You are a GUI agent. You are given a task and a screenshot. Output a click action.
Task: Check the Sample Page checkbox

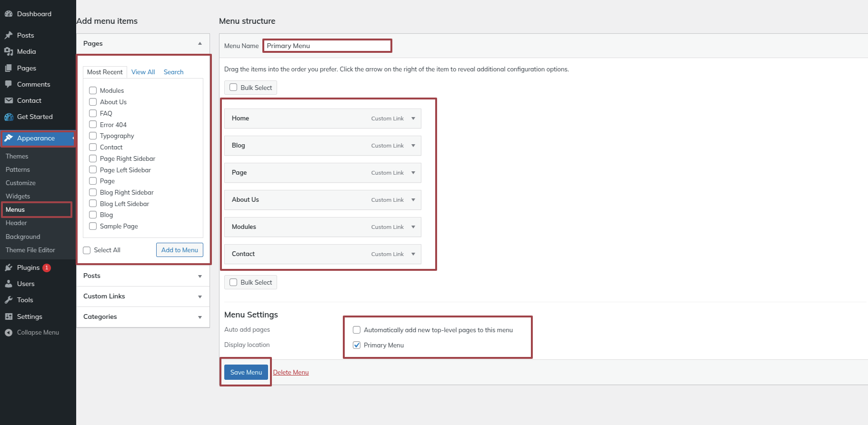93,226
